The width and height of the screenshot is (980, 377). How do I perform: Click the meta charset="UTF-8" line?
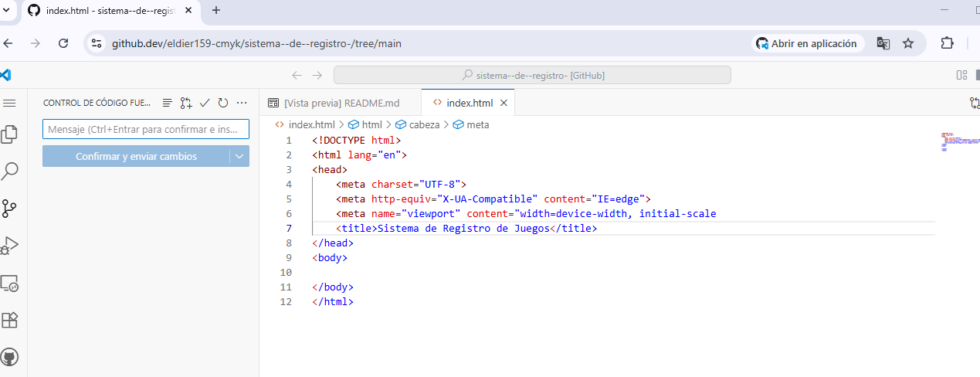click(x=402, y=185)
